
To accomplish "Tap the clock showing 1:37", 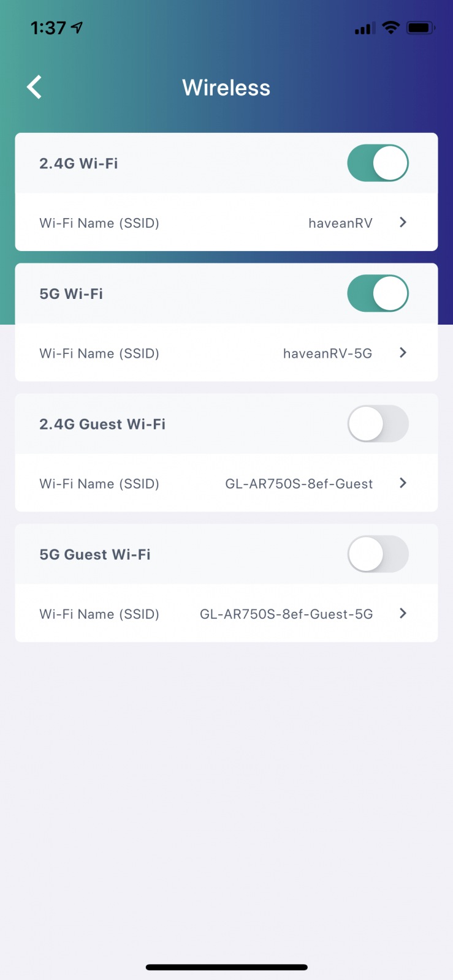I will pos(48,28).
